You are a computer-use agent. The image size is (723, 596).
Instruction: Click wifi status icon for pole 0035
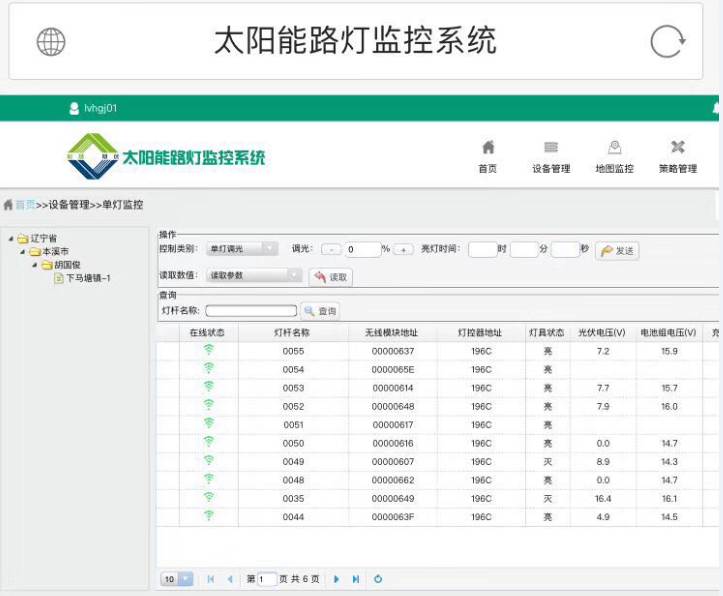209,497
